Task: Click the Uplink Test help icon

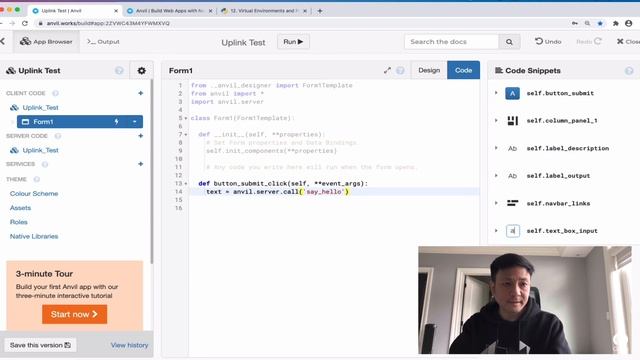Action: (x=119, y=71)
